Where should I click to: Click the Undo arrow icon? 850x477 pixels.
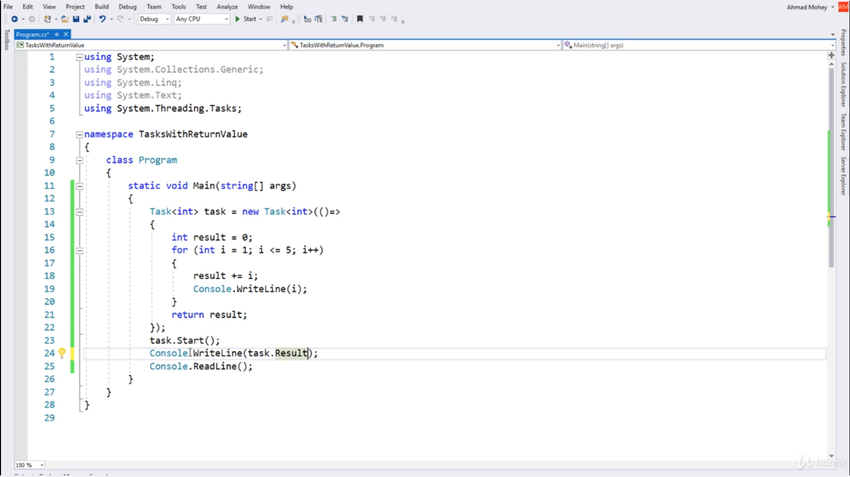coord(102,19)
